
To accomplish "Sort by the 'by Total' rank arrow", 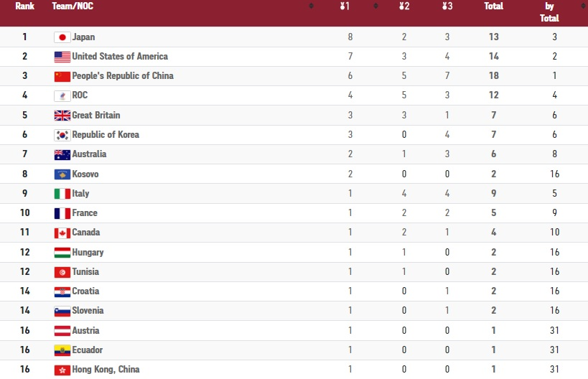I will 582,6.
